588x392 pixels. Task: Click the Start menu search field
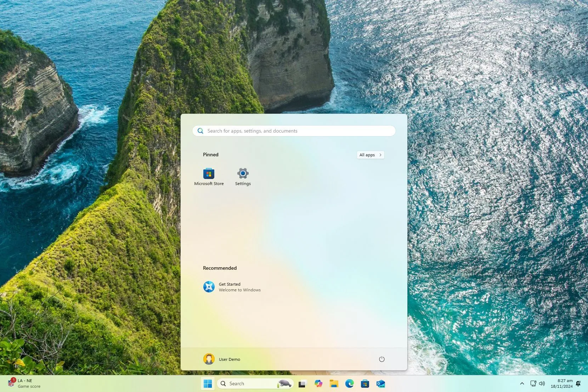pyautogui.click(x=293, y=131)
